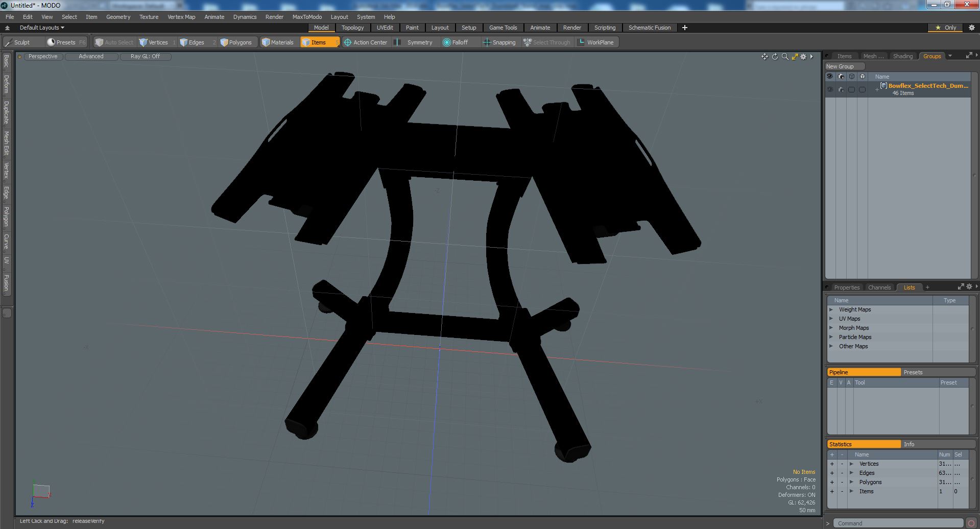Open the Advanced shading style dropdown
This screenshot has width=980, height=529.
pyautogui.click(x=91, y=57)
